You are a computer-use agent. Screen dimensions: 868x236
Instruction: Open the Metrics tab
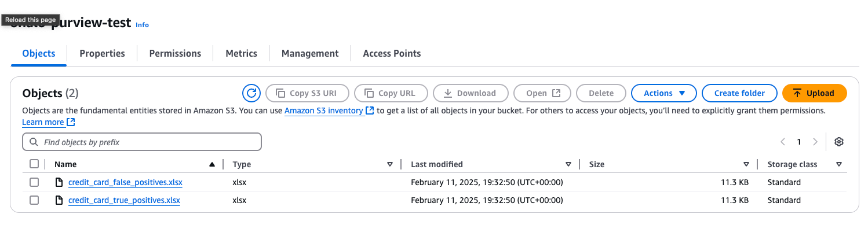pos(241,53)
